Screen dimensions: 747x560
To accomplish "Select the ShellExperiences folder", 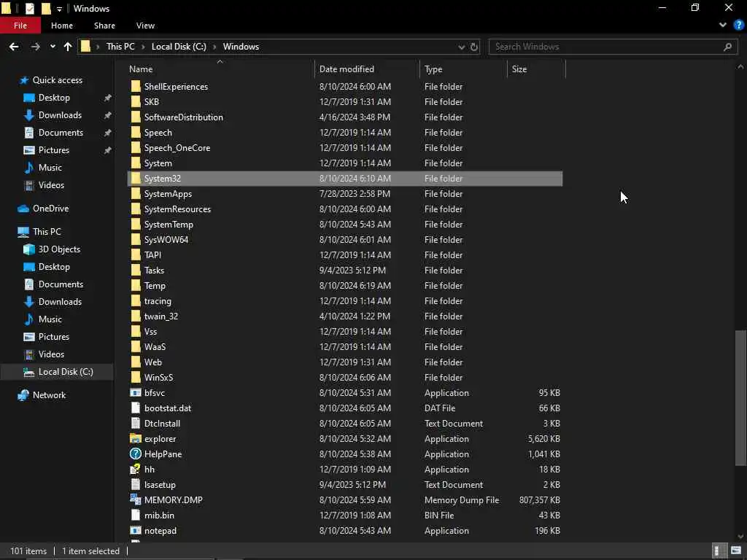I will tap(176, 87).
